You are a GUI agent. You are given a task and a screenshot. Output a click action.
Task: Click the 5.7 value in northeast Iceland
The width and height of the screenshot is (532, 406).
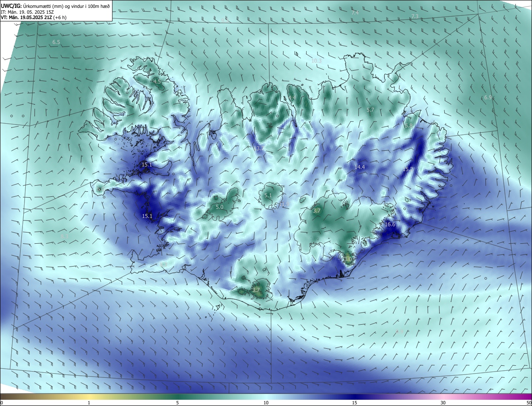[370, 110]
